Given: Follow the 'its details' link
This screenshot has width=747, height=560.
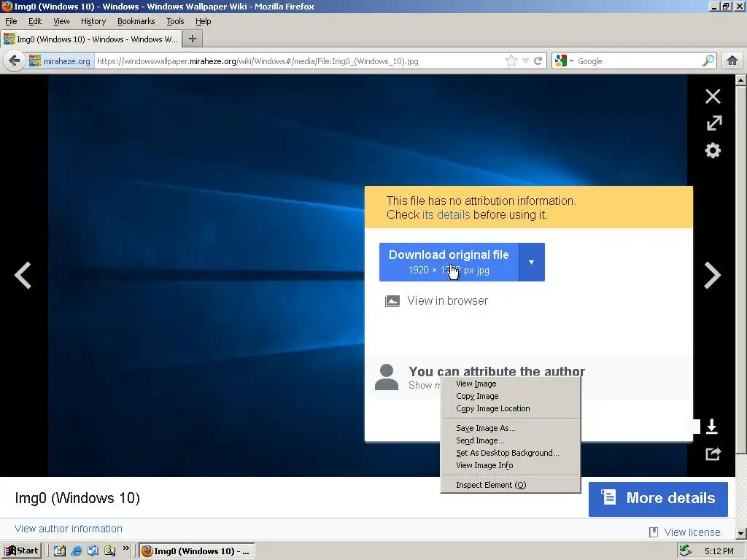Looking at the screenshot, I should 446,215.
